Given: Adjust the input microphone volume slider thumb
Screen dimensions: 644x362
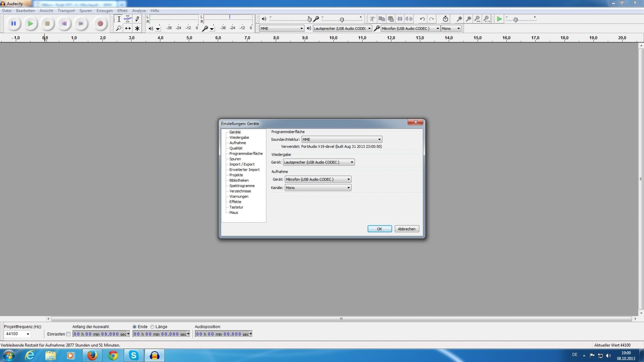Looking at the screenshot, I should tap(342, 20).
